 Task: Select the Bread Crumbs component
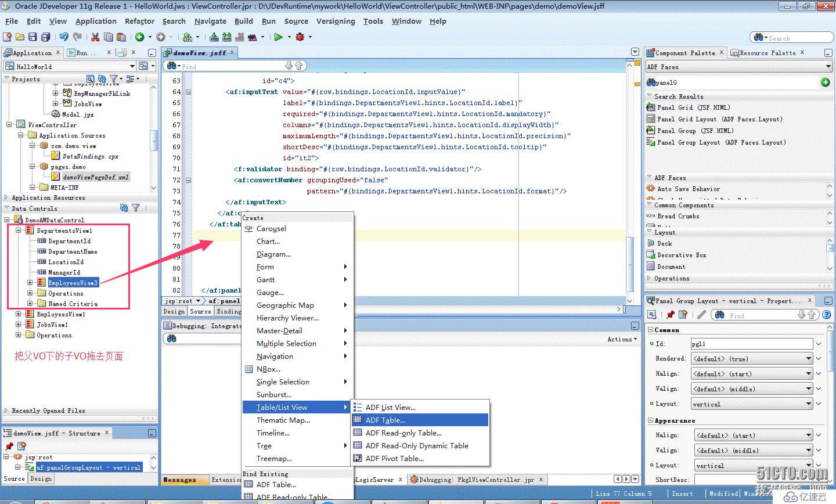[678, 216]
